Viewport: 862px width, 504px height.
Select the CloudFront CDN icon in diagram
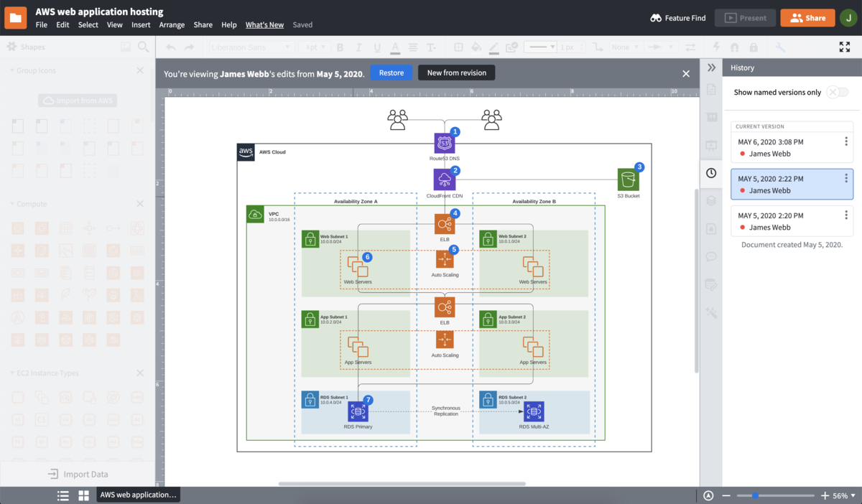445,179
